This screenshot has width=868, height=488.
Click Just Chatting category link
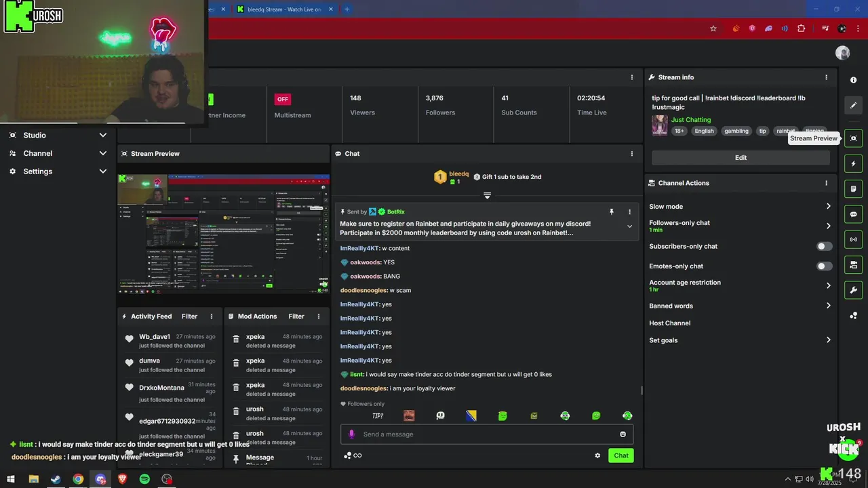[x=691, y=120]
